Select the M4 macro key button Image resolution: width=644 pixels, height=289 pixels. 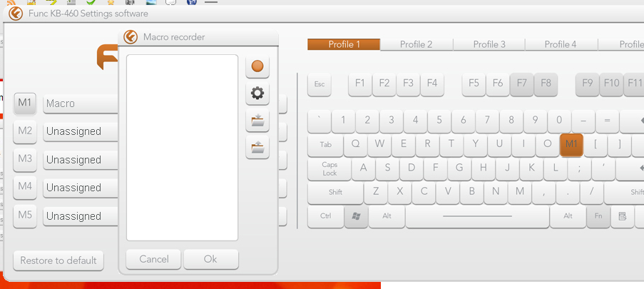pyautogui.click(x=25, y=187)
